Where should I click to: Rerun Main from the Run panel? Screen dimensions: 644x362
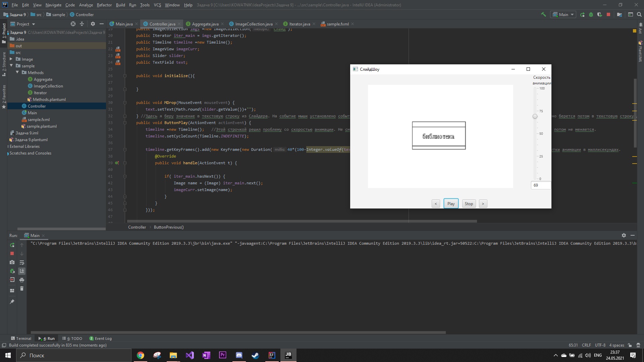pyautogui.click(x=12, y=245)
